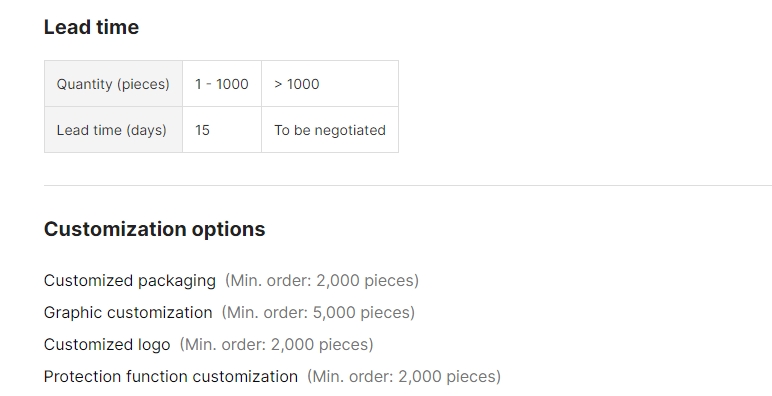
Task: Click min order text beside Customized logo
Action: point(277,345)
